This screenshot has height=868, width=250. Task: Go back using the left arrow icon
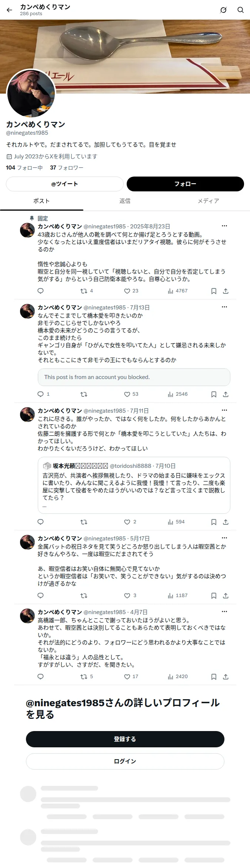click(x=10, y=10)
